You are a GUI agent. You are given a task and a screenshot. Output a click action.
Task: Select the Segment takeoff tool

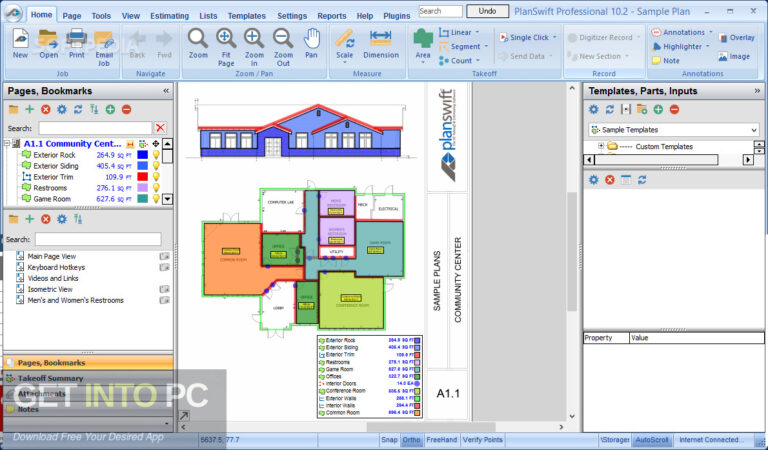(460, 47)
